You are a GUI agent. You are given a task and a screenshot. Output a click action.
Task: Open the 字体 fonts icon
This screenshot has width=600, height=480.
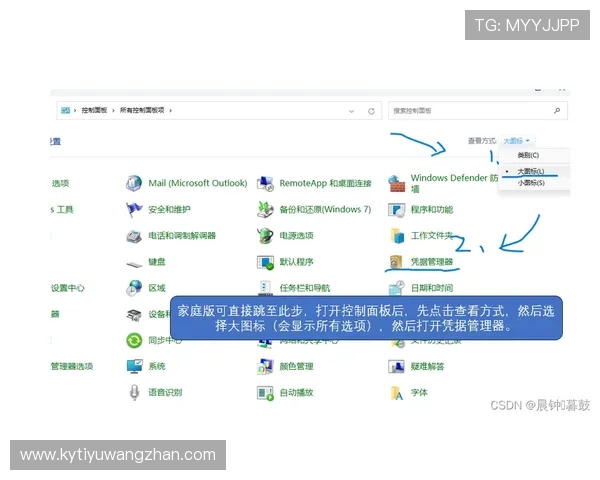click(396, 393)
